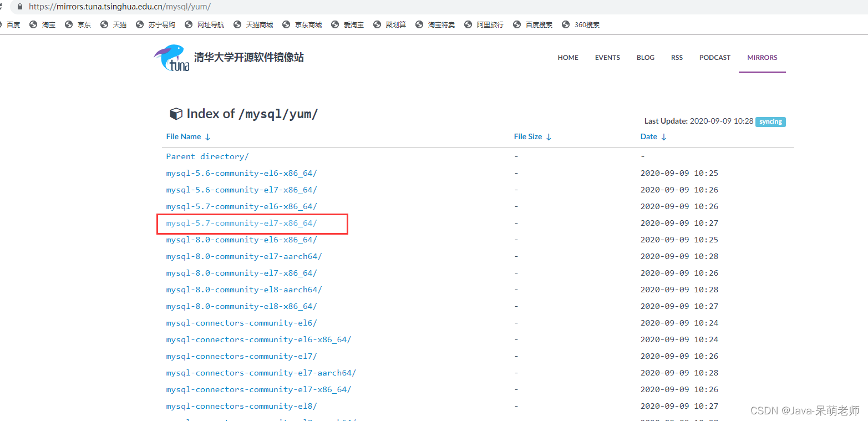The height and width of the screenshot is (421, 868).
Task: Open the 360搜索 bookmark
Action: coord(581,24)
